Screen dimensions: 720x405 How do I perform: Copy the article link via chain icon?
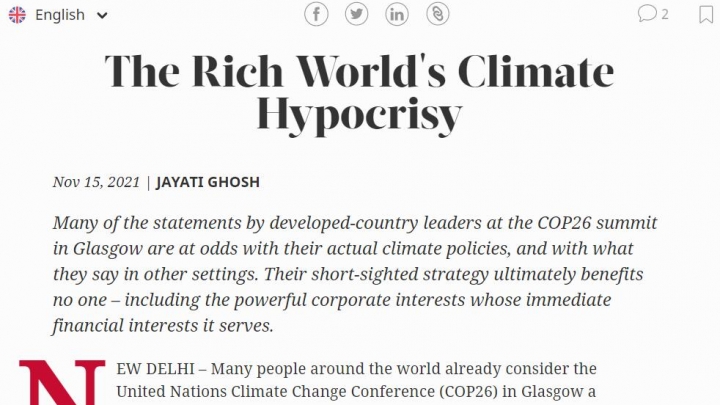pyautogui.click(x=438, y=14)
